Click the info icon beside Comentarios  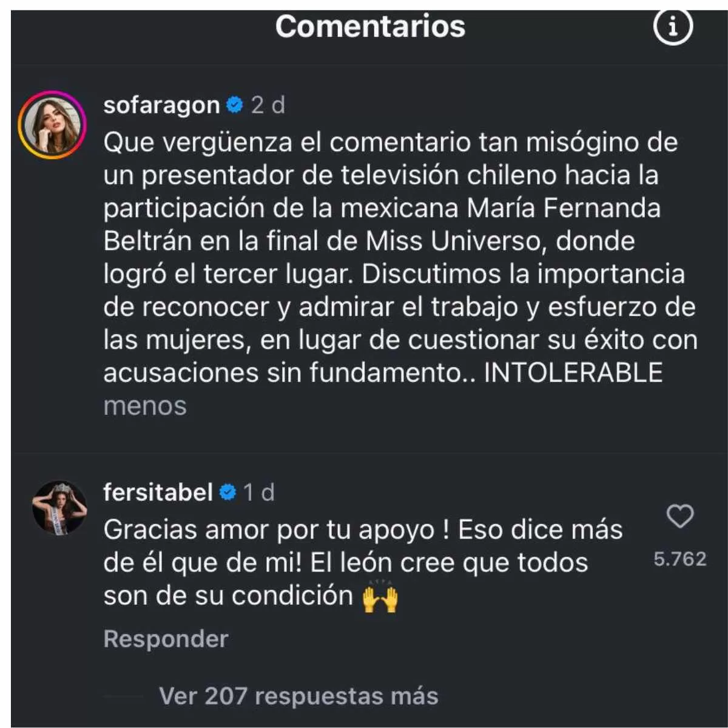click(672, 27)
